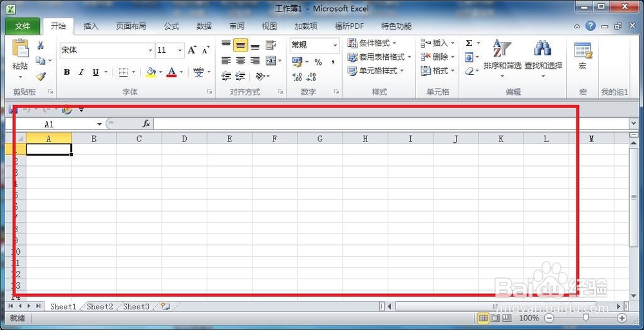This screenshot has width=644, height=330.
Task: Increase indent in alignment group
Action: (241, 77)
